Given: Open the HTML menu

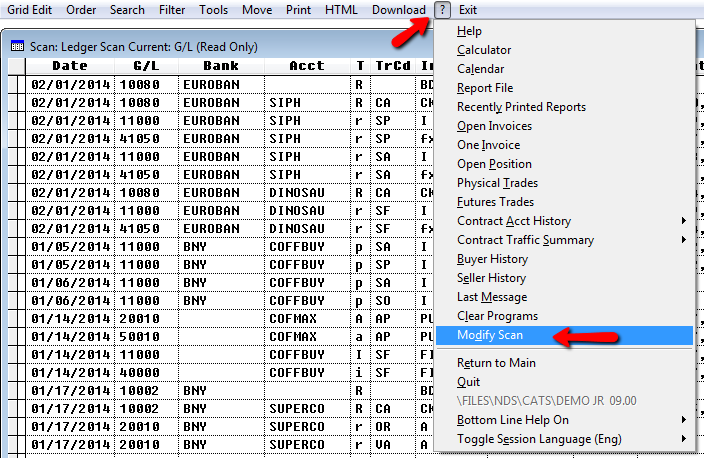Looking at the screenshot, I should [x=341, y=10].
